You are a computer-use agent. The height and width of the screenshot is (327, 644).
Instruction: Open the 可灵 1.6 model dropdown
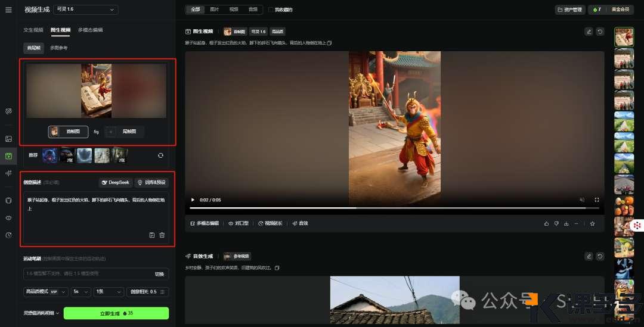tap(86, 10)
